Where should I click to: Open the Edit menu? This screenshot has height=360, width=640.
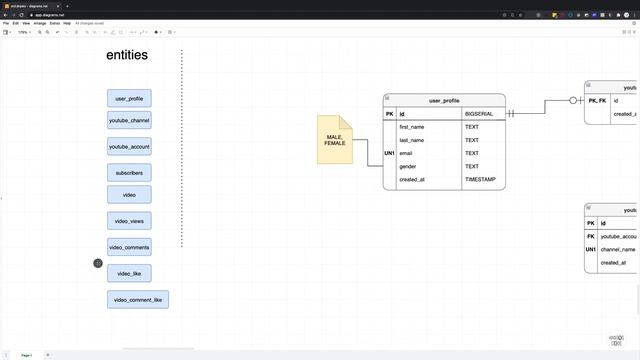16,23
